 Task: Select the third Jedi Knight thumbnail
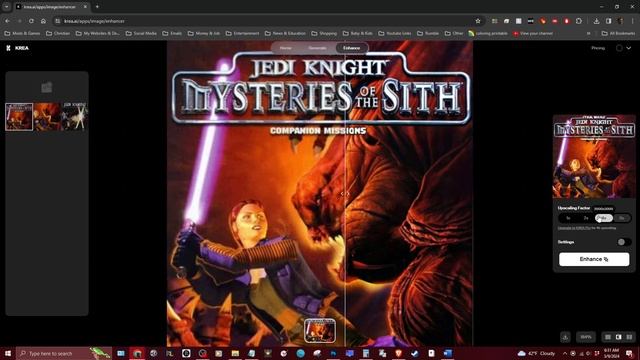74,117
